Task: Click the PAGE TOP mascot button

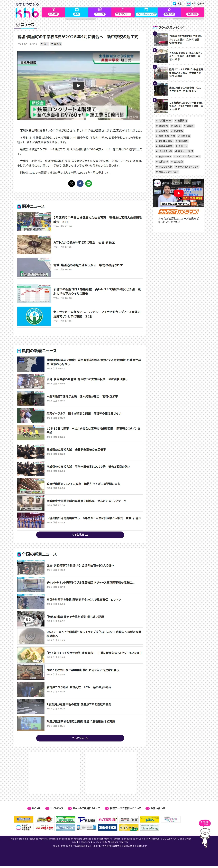Action: tap(204, 834)
